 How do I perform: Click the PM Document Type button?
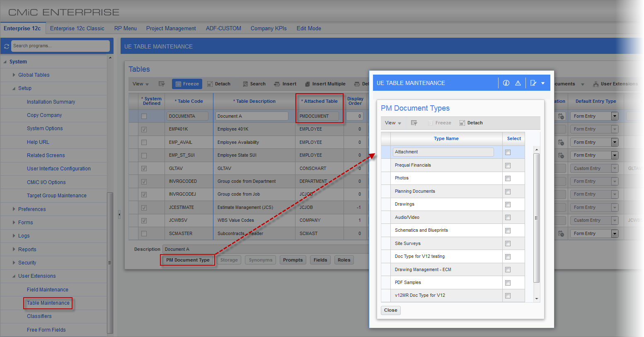pyautogui.click(x=188, y=260)
